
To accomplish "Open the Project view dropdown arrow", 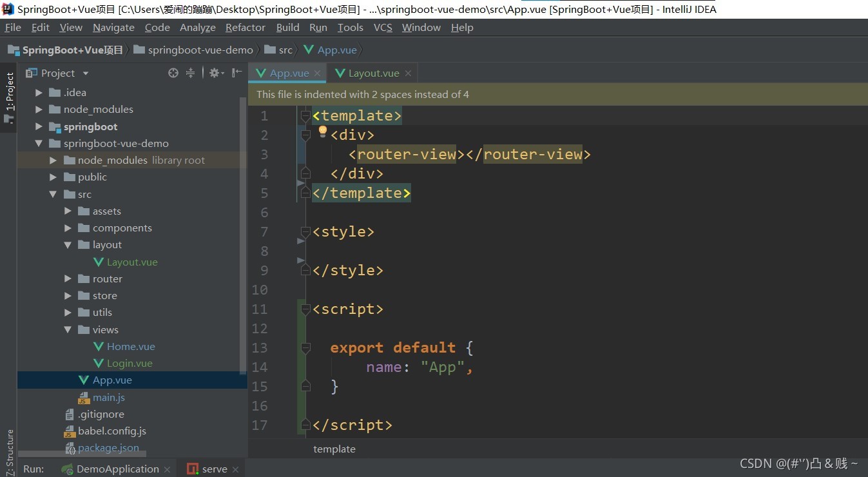I will pos(86,73).
